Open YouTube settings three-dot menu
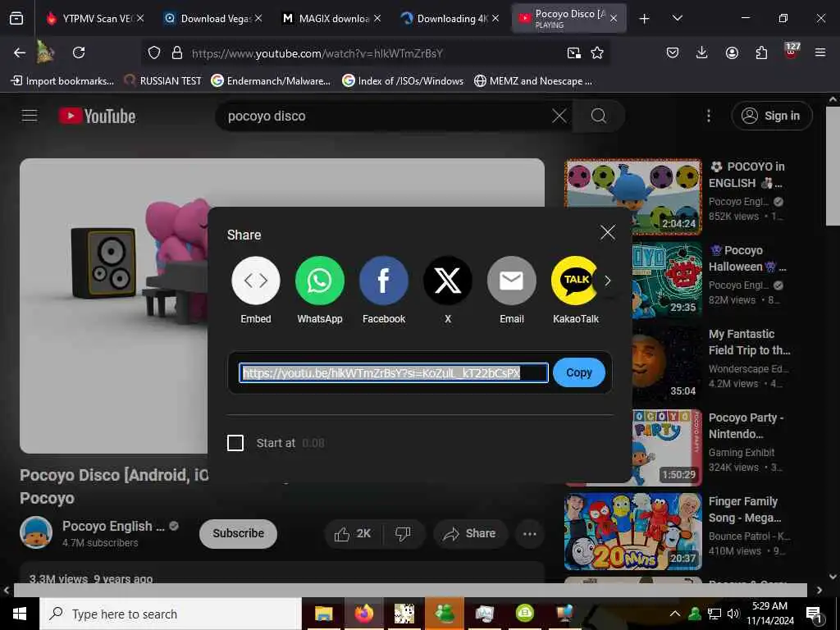 click(708, 116)
